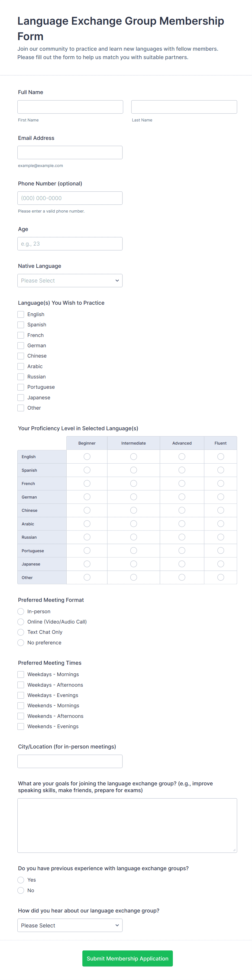Viewport: 252px width, 980px height.
Task: Select Yes for previous experience
Action: coord(21,880)
